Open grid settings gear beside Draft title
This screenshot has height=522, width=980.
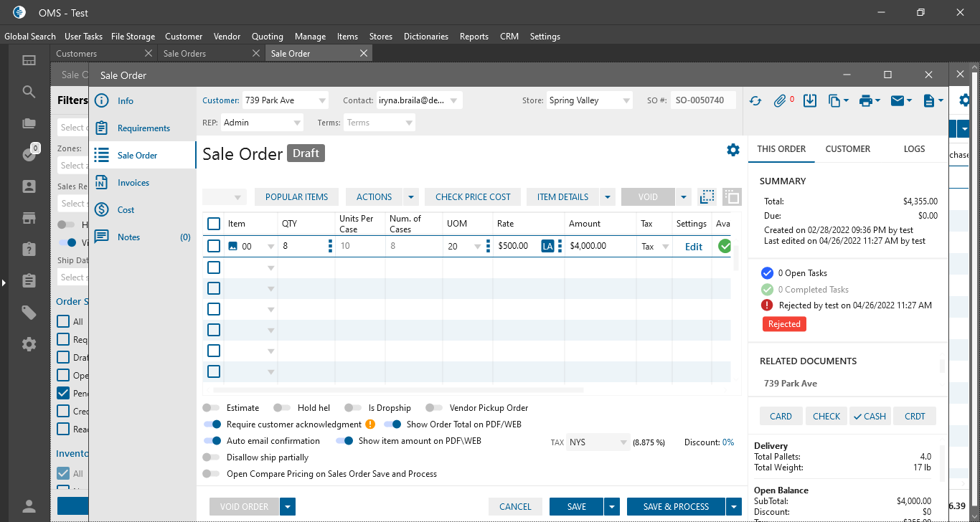(732, 150)
